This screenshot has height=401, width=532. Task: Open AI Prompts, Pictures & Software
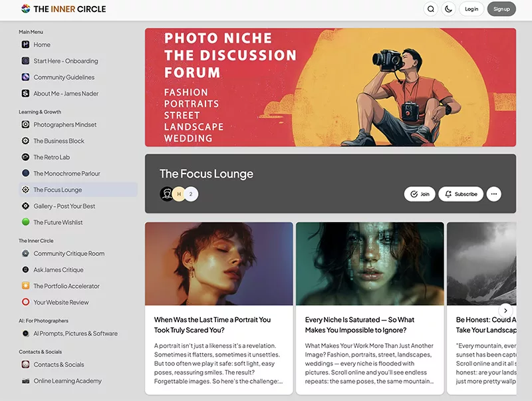click(74, 334)
